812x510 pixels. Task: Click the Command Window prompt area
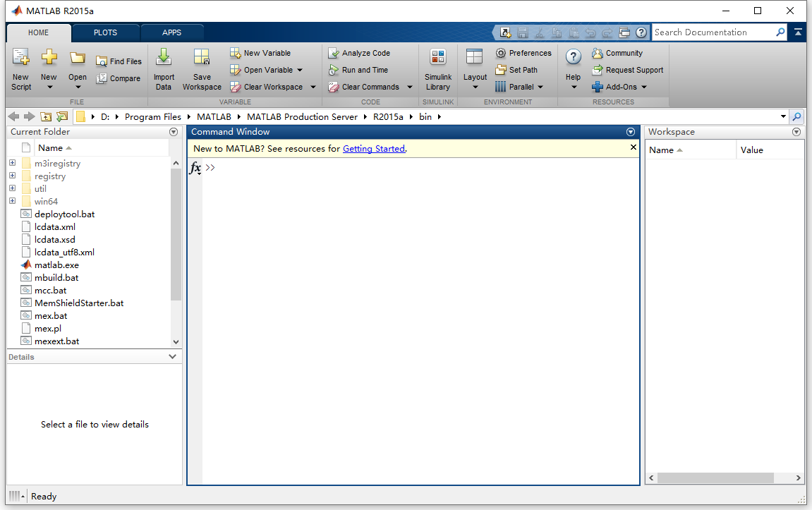pyautogui.click(x=420, y=321)
